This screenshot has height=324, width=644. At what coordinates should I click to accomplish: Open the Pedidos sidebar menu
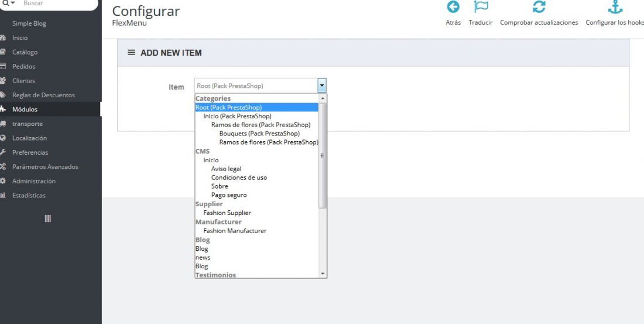(24, 66)
